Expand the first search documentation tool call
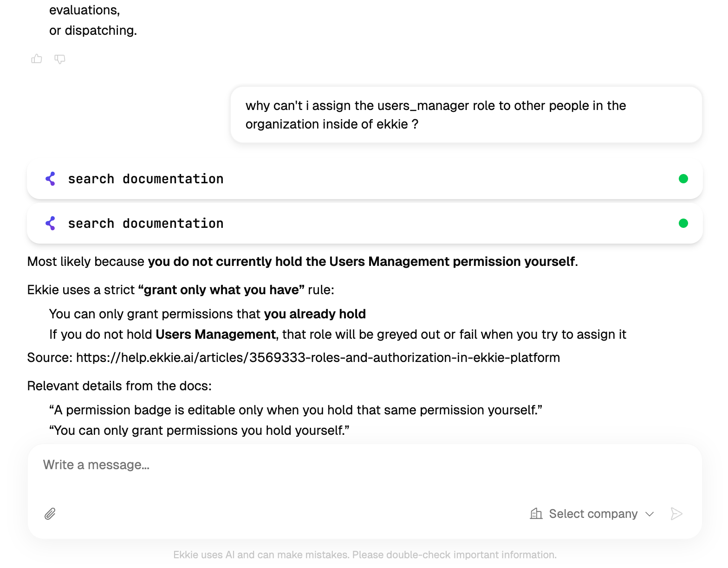Viewport: 728px width, 568px height. click(365, 179)
